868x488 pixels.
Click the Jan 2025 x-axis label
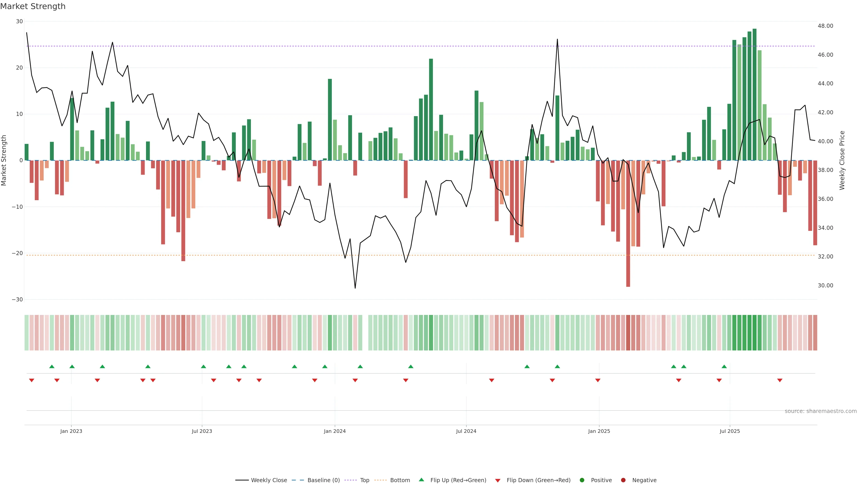(x=599, y=431)
